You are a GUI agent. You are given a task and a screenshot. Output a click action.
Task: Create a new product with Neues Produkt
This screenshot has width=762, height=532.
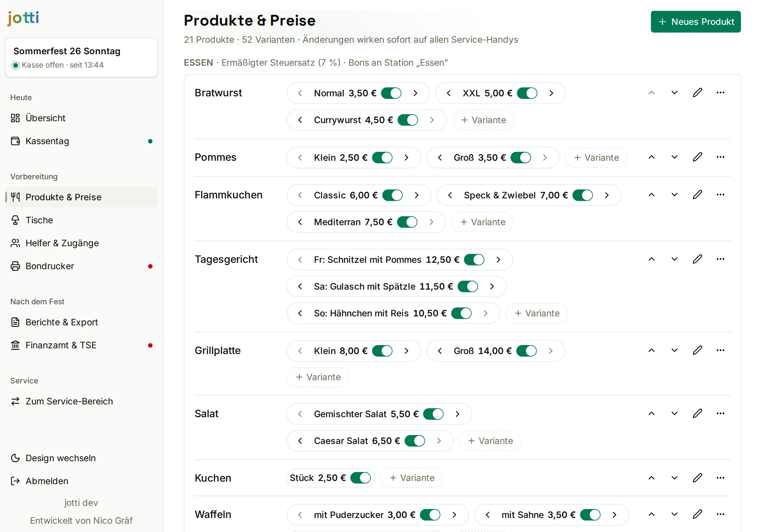[x=695, y=22]
